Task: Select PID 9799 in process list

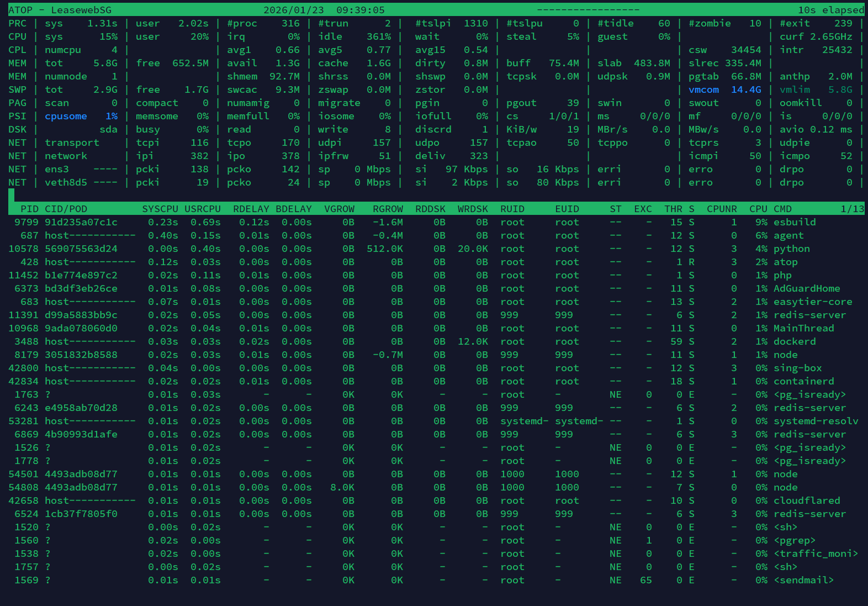Action: (27, 222)
